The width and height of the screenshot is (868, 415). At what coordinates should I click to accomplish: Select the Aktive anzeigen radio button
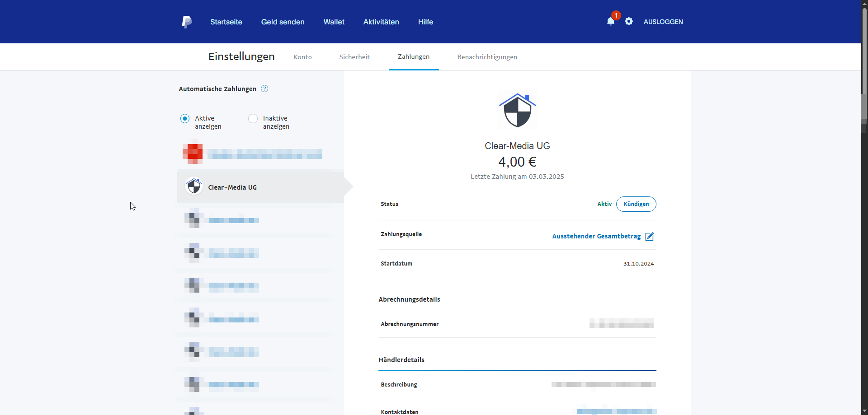coord(185,119)
